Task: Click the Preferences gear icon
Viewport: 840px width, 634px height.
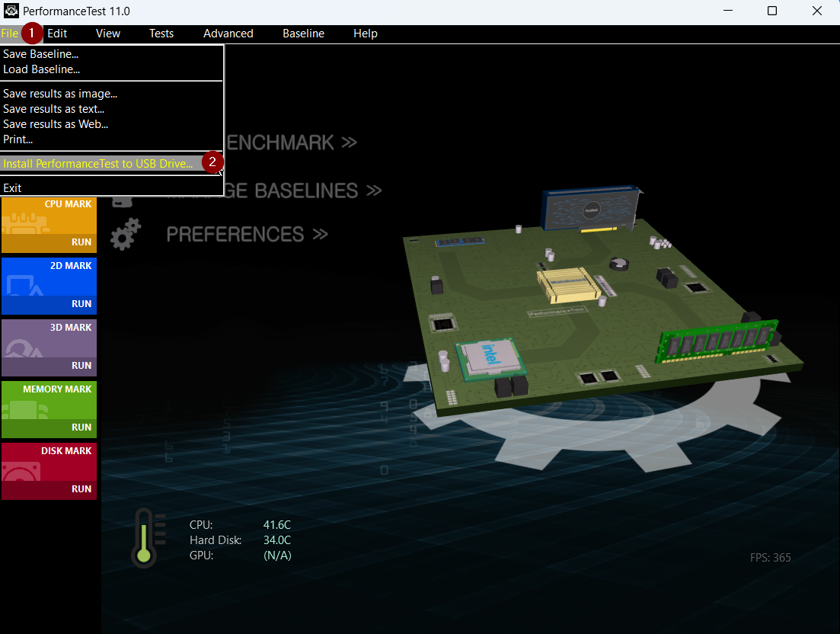Action: [126, 234]
